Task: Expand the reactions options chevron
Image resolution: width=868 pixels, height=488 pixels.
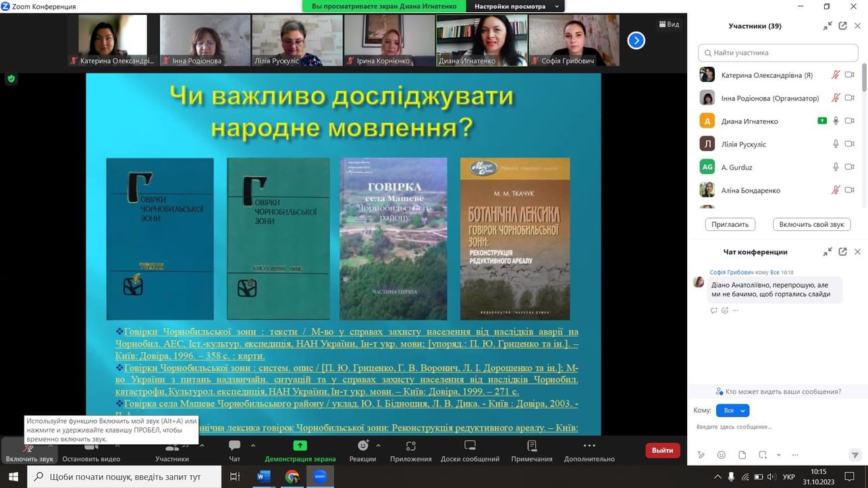Action: click(x=378, y=445)
